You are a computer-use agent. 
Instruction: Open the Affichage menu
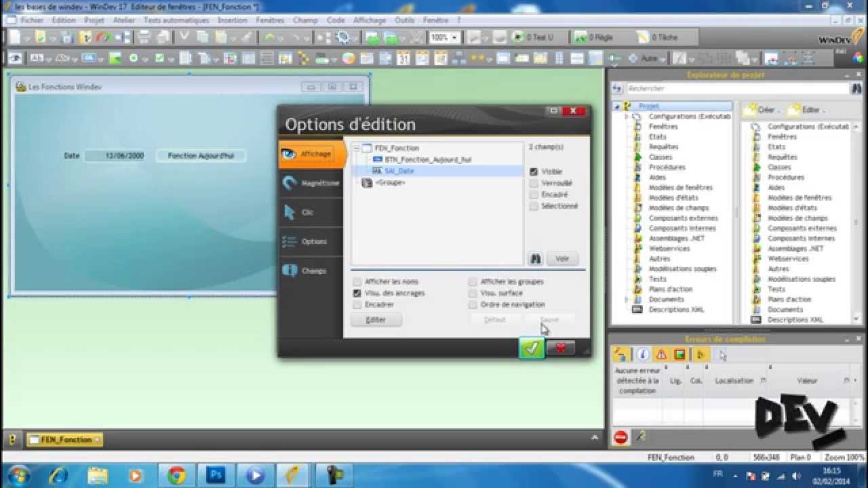click(x=370, y=20)
